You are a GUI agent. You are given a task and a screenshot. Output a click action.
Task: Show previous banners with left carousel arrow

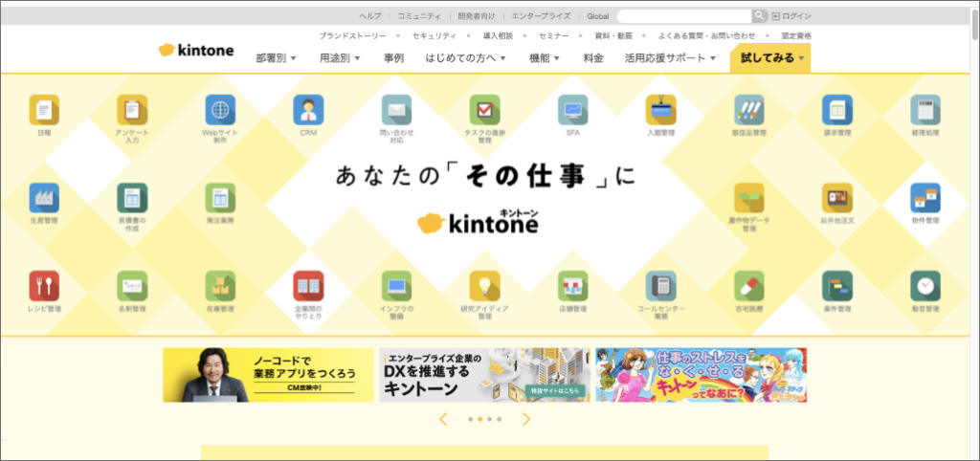443,419
